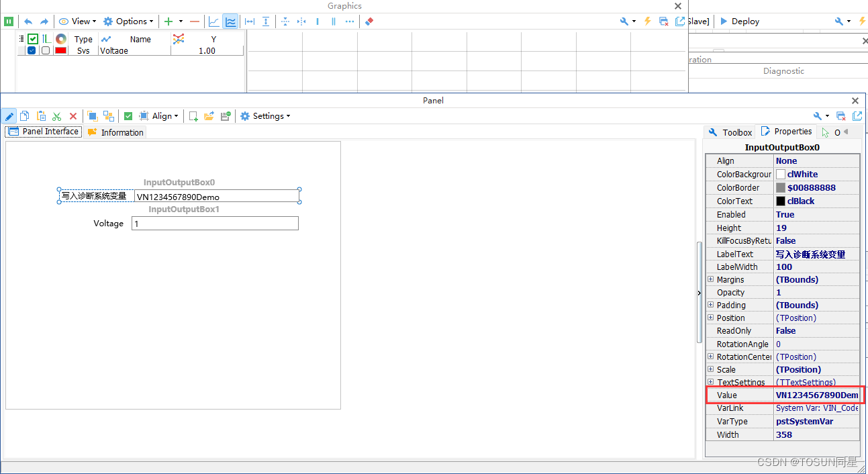Expand the Padding property
Viewport: 868px width, 474px height.
[x=710, y=305]
